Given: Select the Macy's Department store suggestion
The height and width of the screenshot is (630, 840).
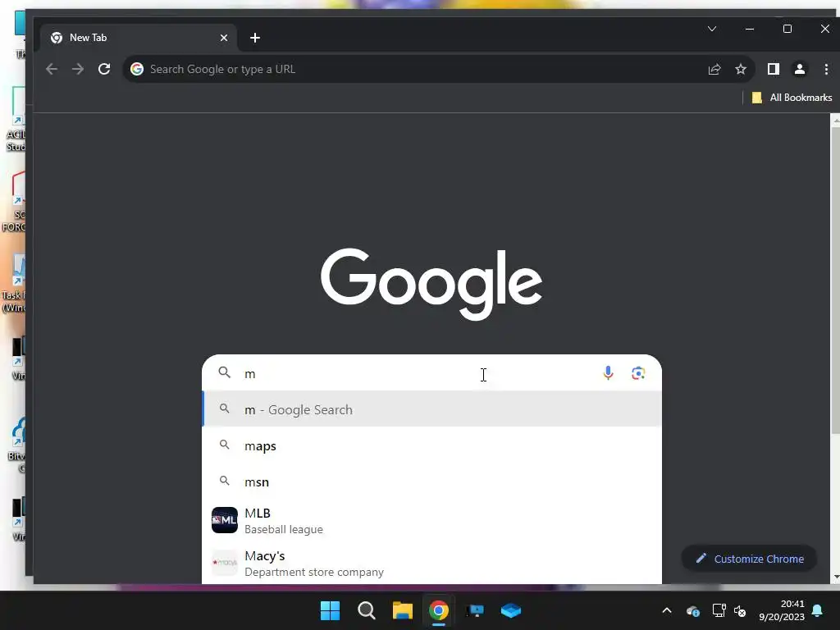Looking at the screenshot, I should (x=431, y=563).
